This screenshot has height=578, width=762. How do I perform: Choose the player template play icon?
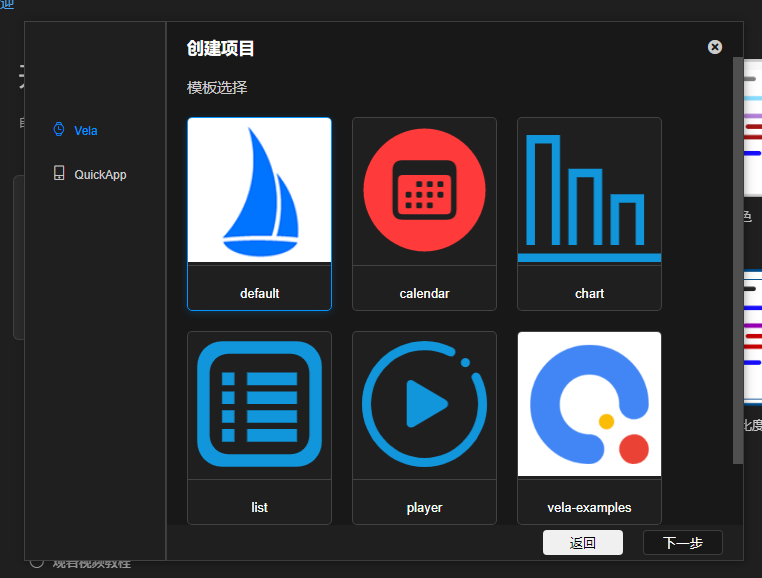(424, 404)
